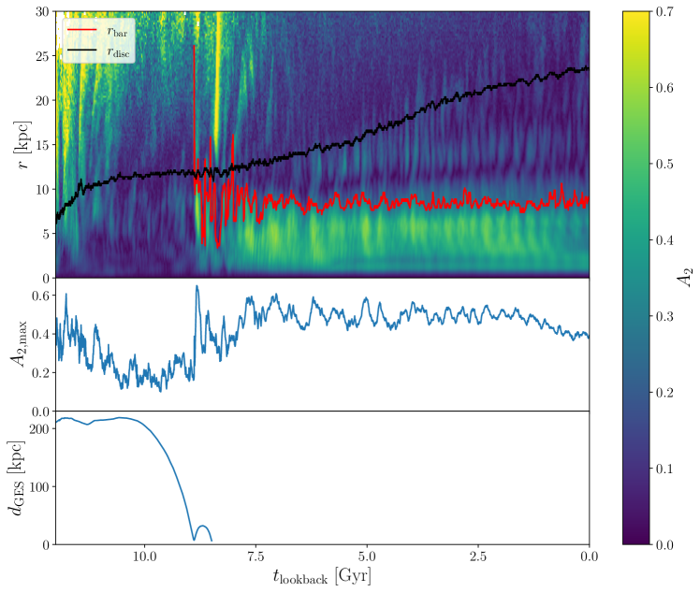Click the black r_disc legend line sample
Viewport: 700px width, 592px height.
[x=81, y=50]
